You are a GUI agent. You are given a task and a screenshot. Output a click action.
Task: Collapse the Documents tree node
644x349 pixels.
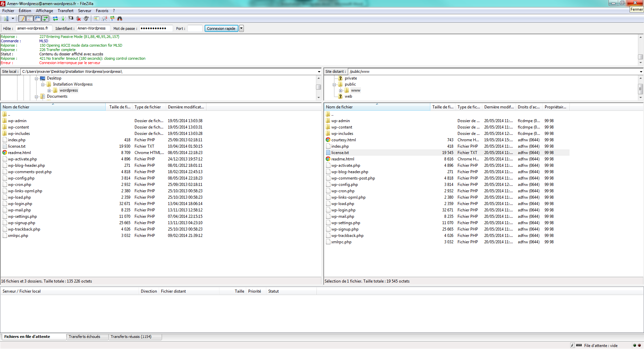click(x=37, y=96)
